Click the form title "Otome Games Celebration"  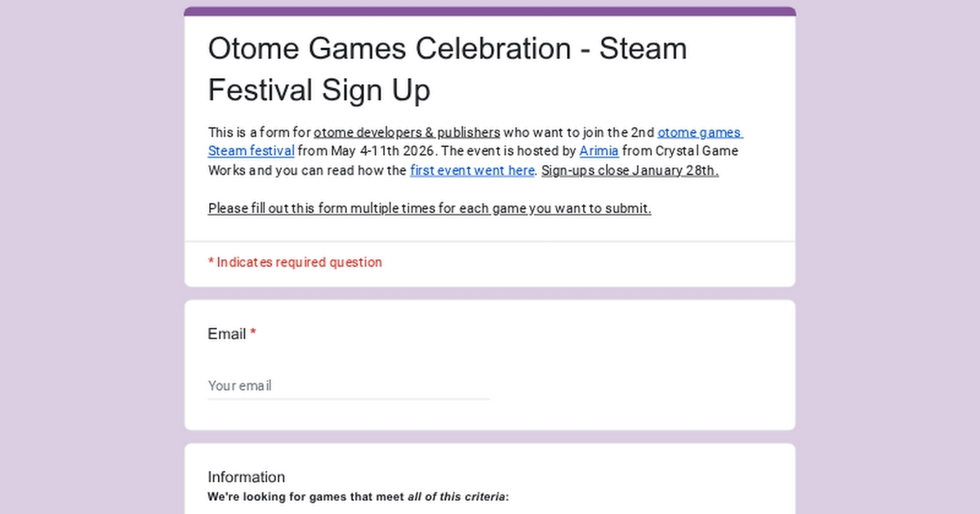pos(390,49)
